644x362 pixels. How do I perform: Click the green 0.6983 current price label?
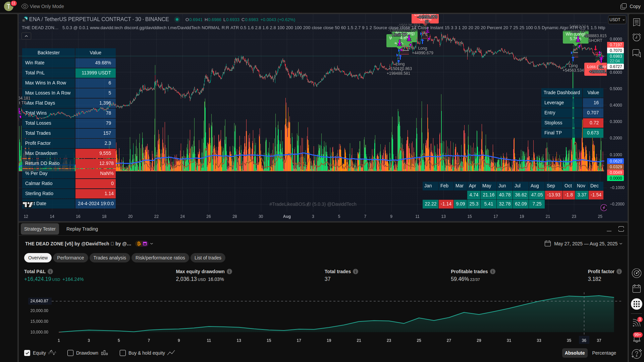[616, 56]
